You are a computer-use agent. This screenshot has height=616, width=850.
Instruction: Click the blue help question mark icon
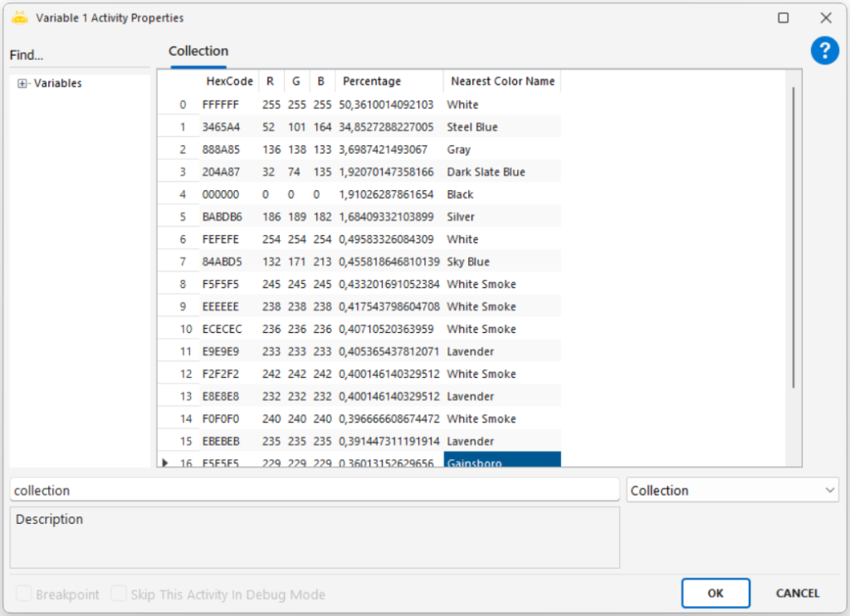[824, 51]
